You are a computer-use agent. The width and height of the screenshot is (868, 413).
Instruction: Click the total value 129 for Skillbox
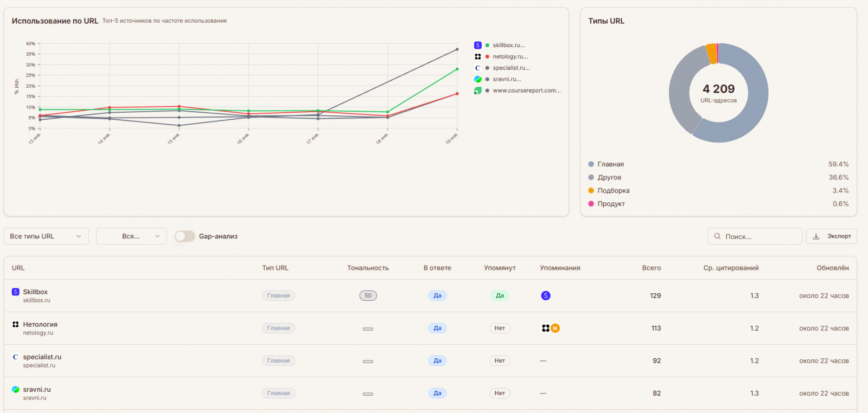click(655, 296)
